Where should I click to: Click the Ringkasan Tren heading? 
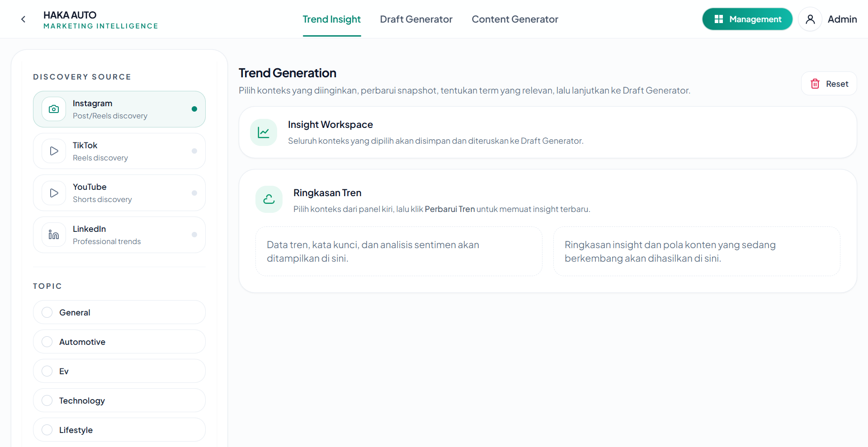pos(327,193)
